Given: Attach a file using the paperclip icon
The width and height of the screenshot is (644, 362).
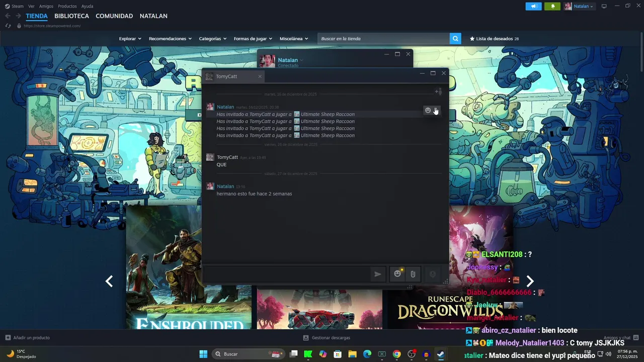Looking at the screenshot, I should click(x=413, y=274).
